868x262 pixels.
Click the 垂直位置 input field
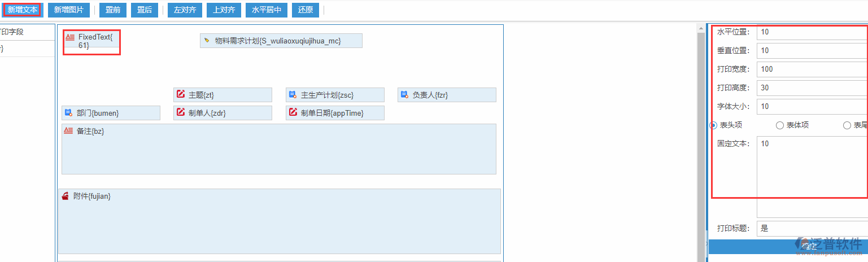point(812,51)
